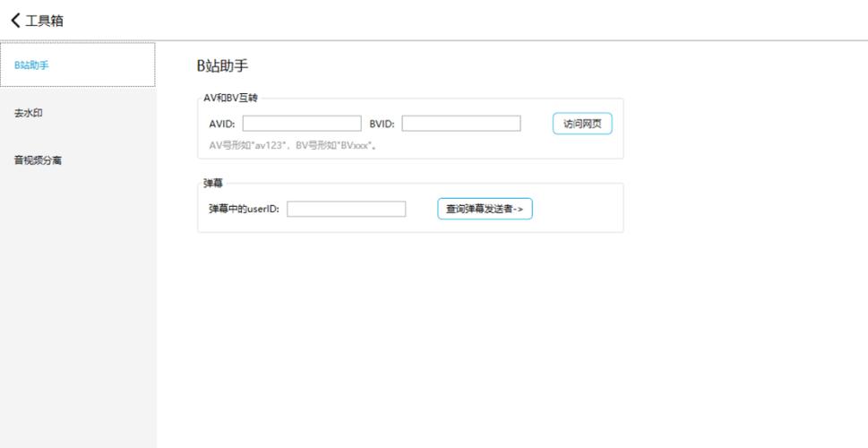Focus the BVID input field
Viewport: 868px width, 448px height.
[461, 124]
